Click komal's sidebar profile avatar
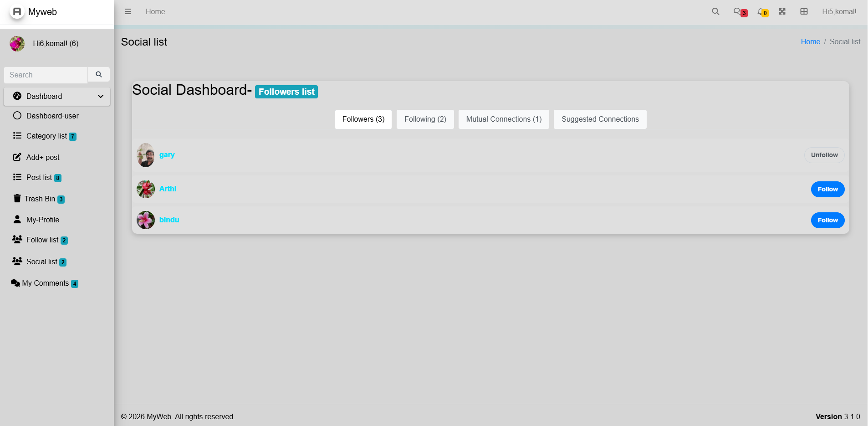Image resolution: width=868 pixels, height=426 pixels. click(x=17, y=43)
